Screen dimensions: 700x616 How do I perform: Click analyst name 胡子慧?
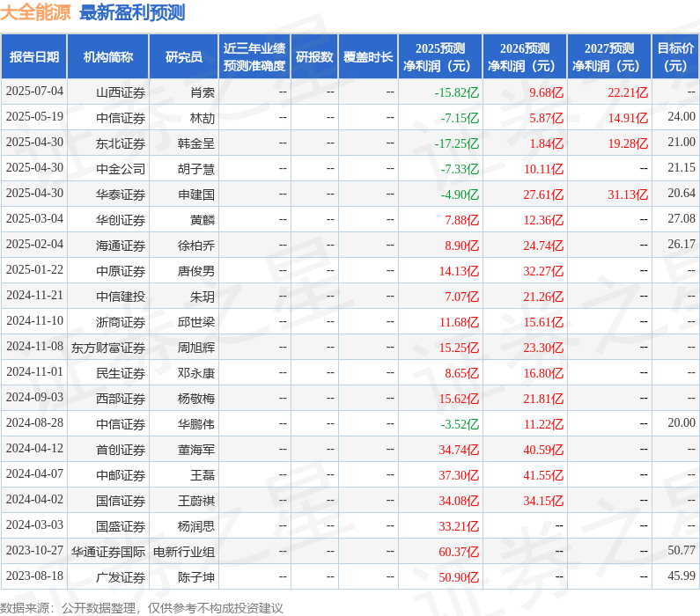click(x=196, y=169)
